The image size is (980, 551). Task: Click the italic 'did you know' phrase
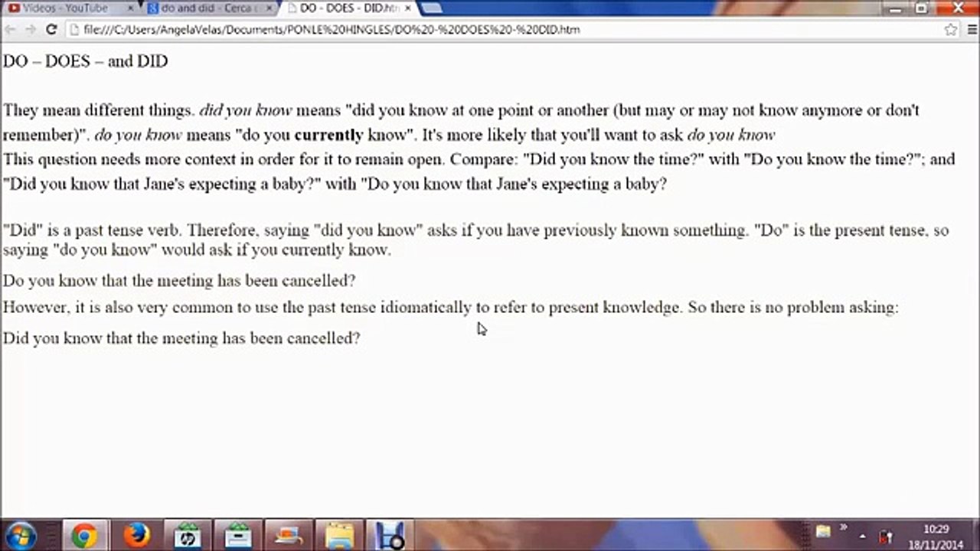[246, 110]
